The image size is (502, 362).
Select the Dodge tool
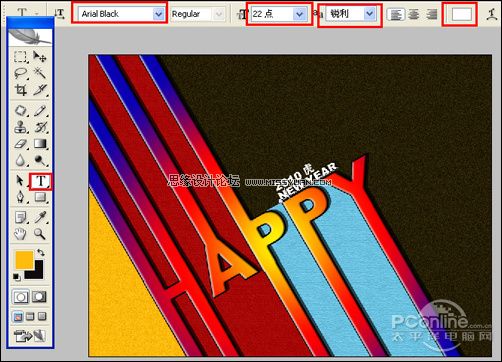point(40,160)
